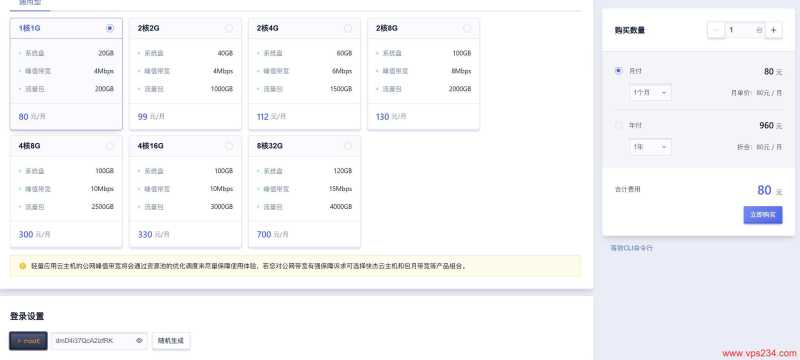Click the 330 元/月 price on the 4核16G card
The height and width of the screenshot is (360, 800).
(153, 235)
